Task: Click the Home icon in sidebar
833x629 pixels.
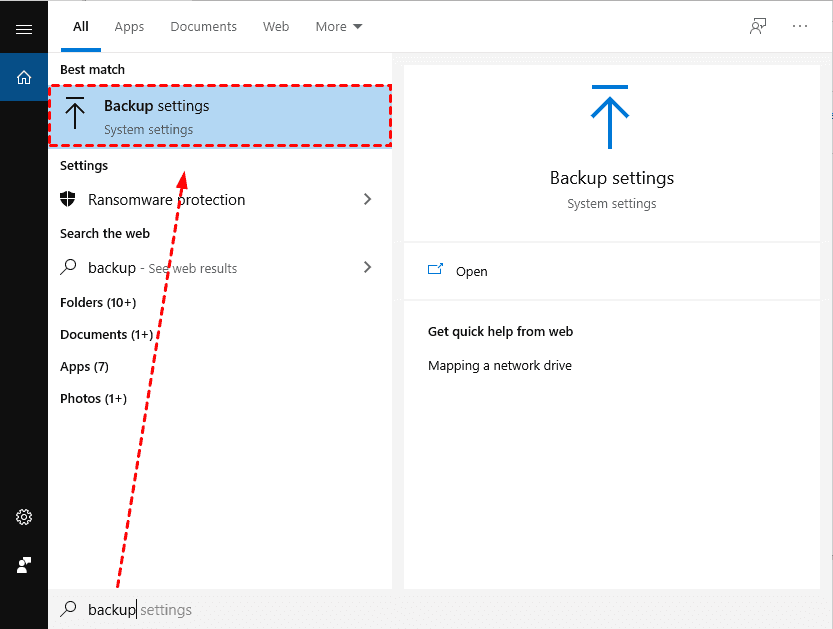Action: tap(24, 77)
